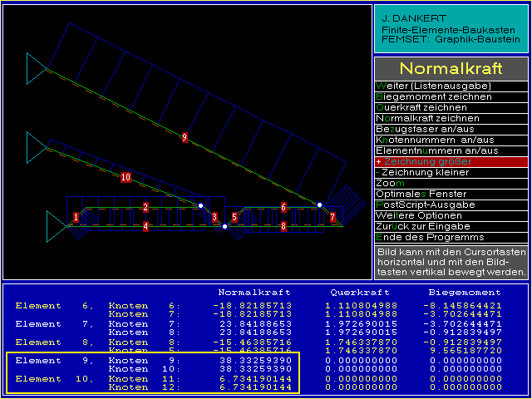The image size is (532, 399).
Task: Click element number 10 label on the diagram
Action: [126, 177]
